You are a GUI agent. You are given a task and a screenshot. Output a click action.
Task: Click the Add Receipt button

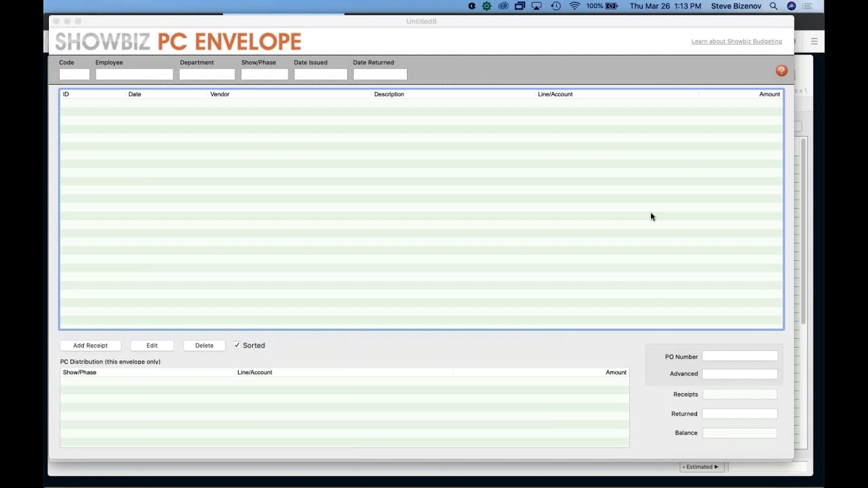point(90,346)
